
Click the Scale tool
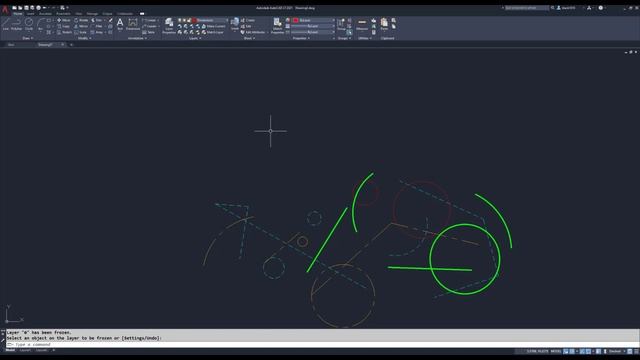point(81,32)
